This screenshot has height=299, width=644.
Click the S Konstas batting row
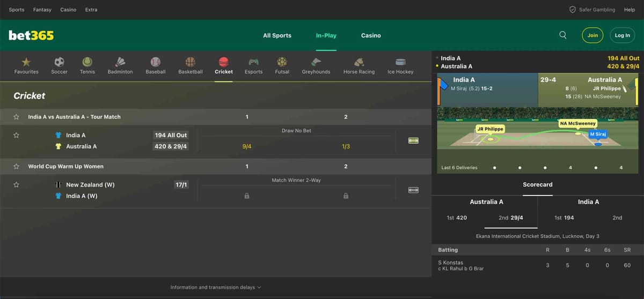click(x=538, y=265)
